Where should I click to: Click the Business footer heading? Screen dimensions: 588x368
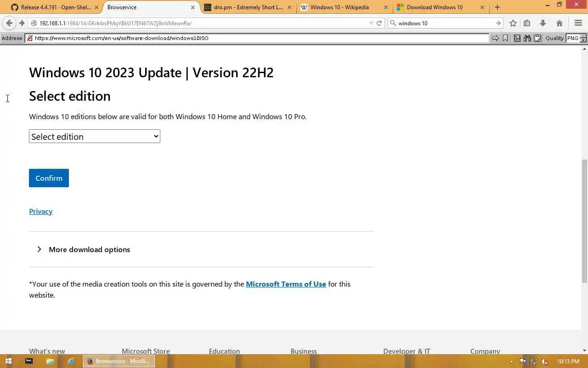coord(304,351)
